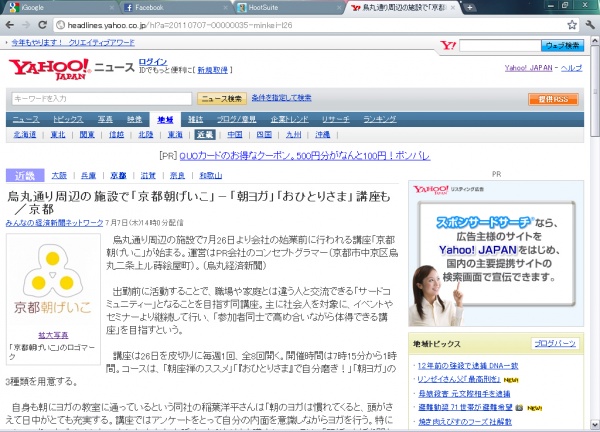Click the orange 提供RSS button

click(x=553, y=99)
